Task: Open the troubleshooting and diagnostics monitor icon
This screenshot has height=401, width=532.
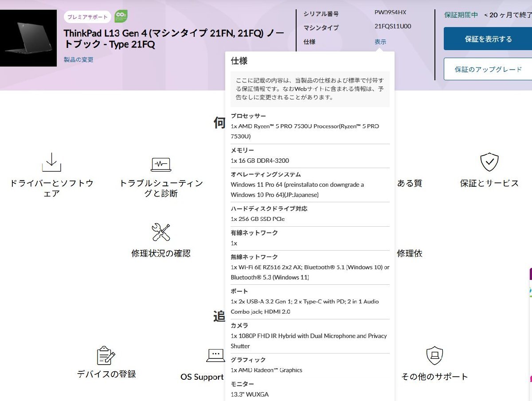Action: tap(161, 165)
